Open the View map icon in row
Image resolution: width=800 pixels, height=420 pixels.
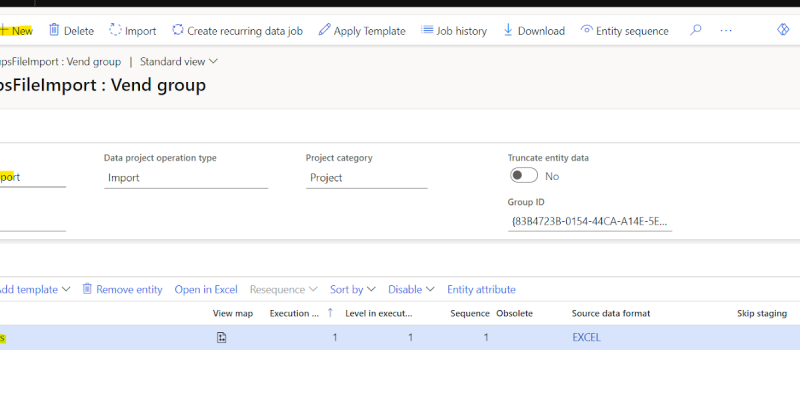221,338
